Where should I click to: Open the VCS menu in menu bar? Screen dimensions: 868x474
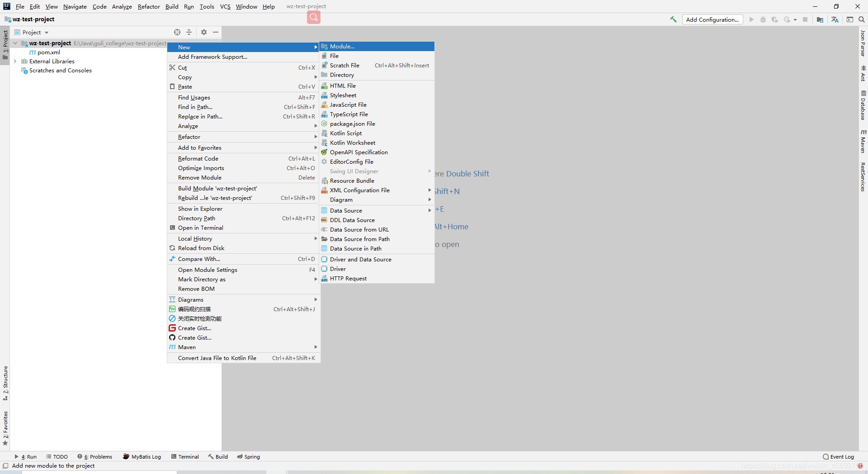point(225,6)
